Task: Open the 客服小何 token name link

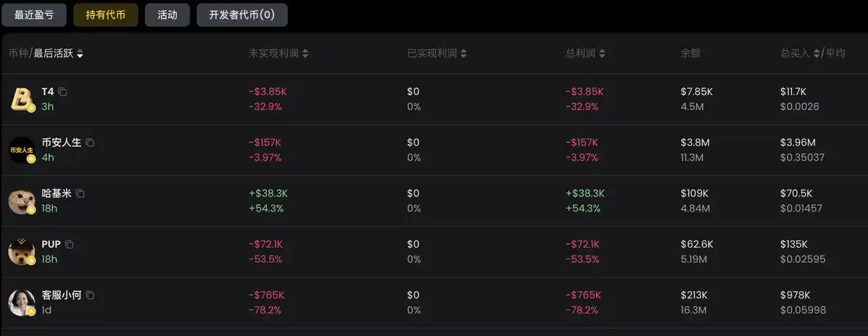Action: click(61, 295)
